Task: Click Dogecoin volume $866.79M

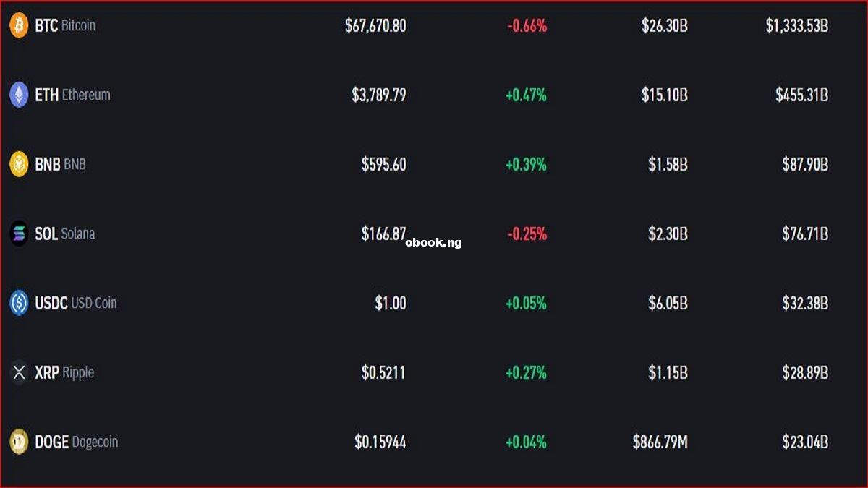Action: pos(660,442)
